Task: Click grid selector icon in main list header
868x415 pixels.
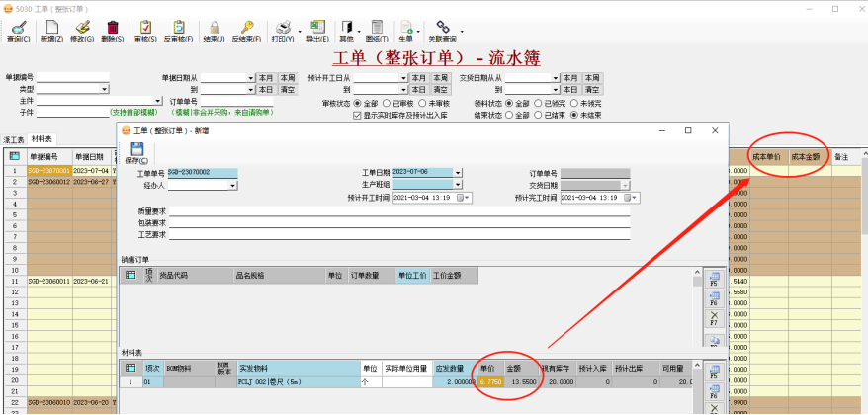Action: coord(15,156)
